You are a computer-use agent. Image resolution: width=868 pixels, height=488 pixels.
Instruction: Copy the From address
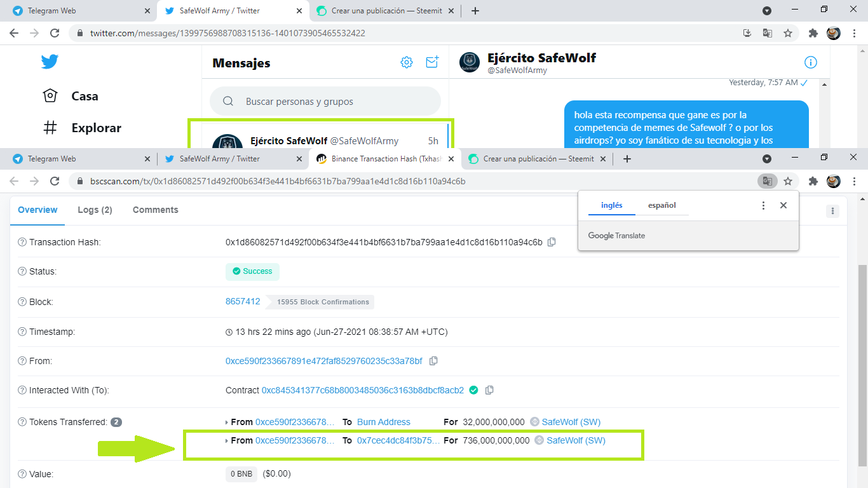click(433, 361)
